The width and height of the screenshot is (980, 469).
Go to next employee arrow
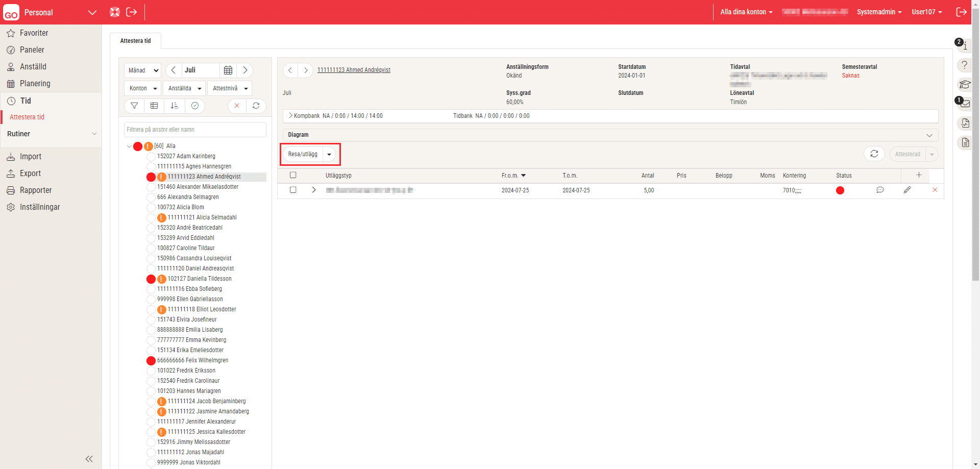click(306, 70)
